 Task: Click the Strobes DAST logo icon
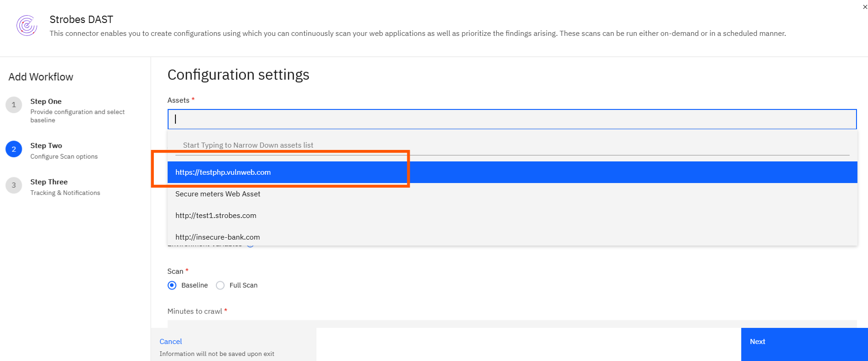click(27, 25)
